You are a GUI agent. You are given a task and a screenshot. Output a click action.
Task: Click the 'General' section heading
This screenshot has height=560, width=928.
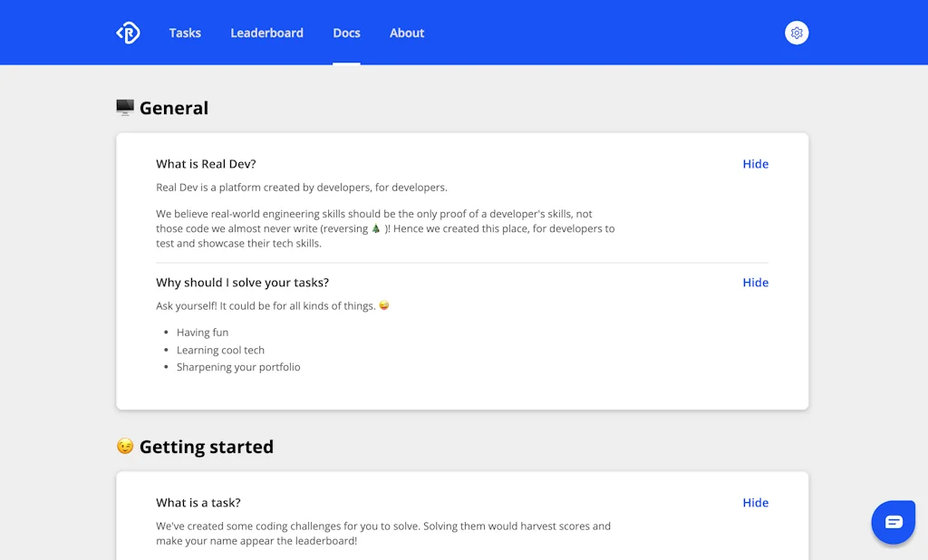pyautogui.click(x=173, y=107)
